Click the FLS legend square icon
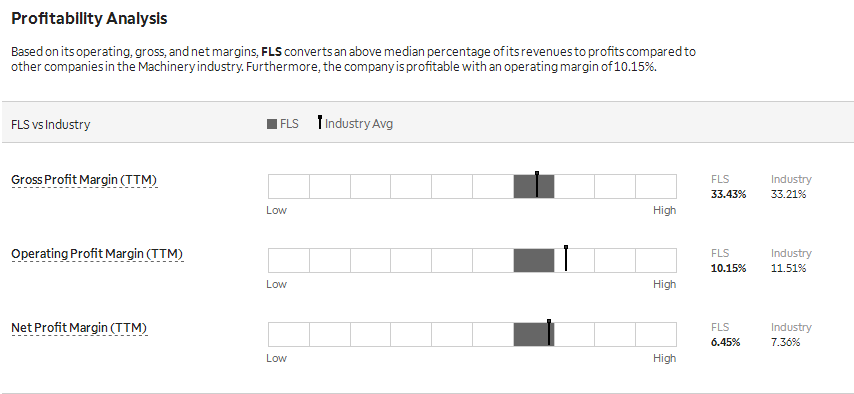Viewport: 854px width, 394px height. coord(272,124)
